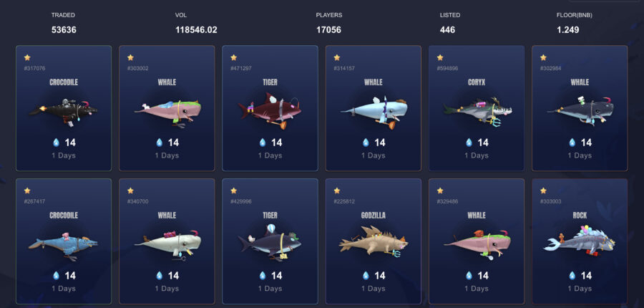
Task: Click the star icon on Tiger #429996 card
Action: pyautogui.click(x=234, y=191)
